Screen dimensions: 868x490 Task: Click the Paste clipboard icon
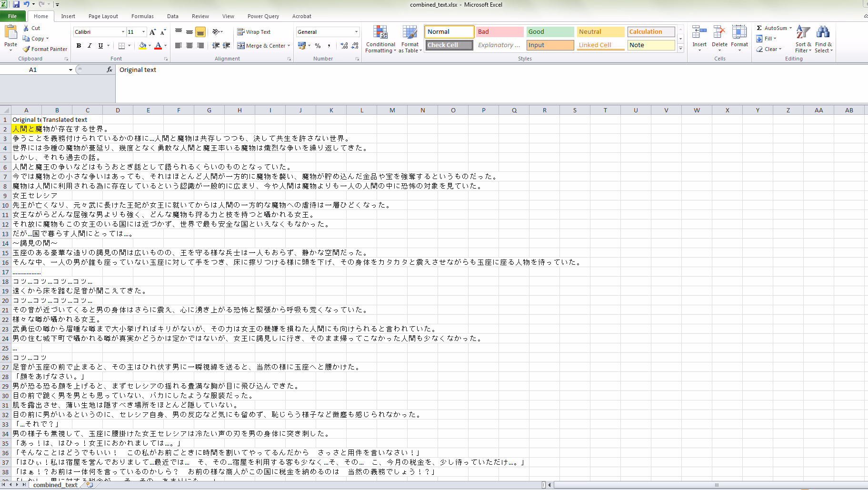click(10, 33)
